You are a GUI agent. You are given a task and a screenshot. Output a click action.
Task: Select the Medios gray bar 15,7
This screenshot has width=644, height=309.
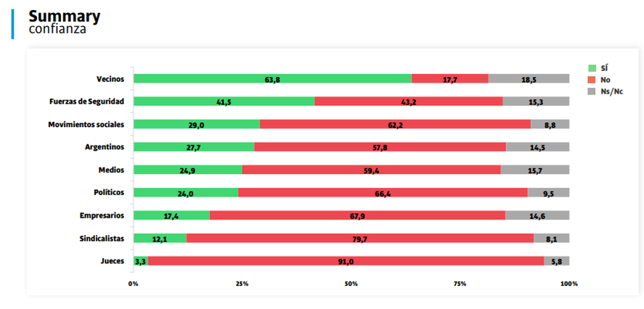pyautogui.click(x=534, y=170)
